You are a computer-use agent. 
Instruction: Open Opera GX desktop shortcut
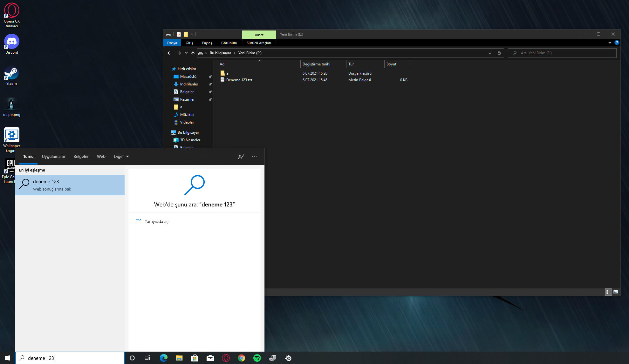click(12, 15)
